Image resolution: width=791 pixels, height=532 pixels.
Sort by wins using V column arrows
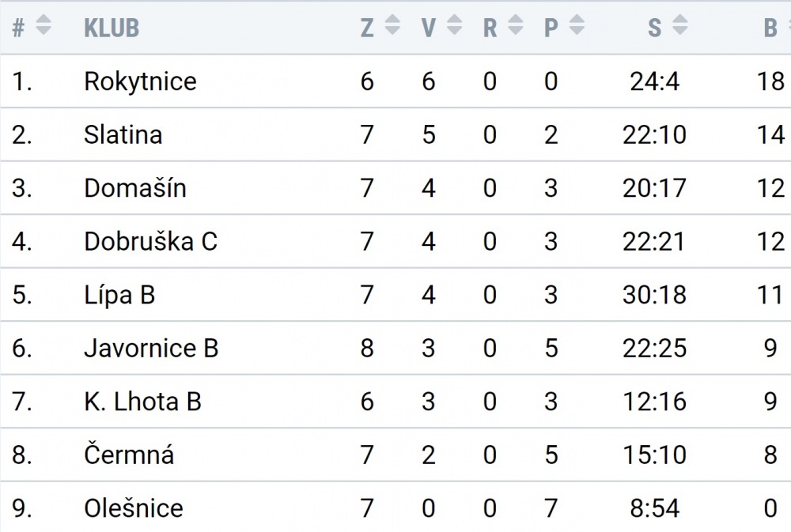click(454, 25)
